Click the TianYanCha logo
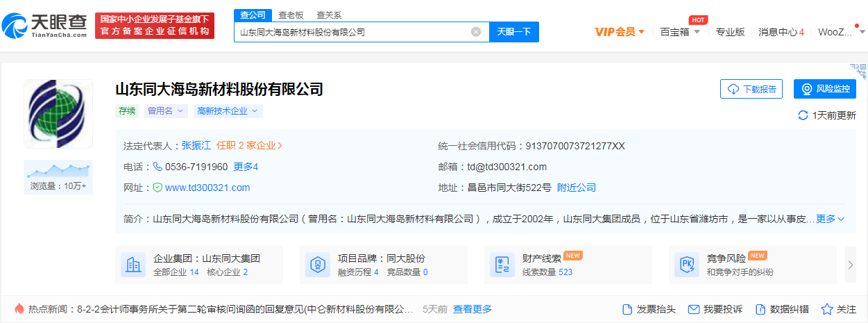Viewport: 868px width, 323px height. pos(44,24)
